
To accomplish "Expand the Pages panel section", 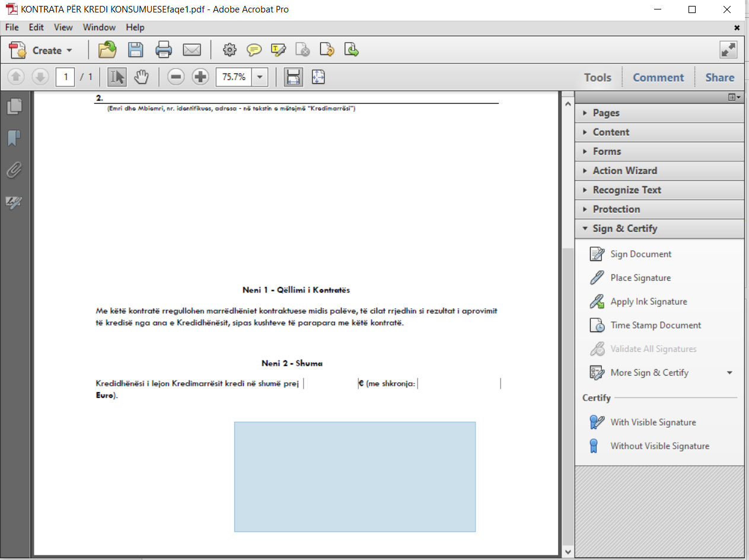I will click(x=659, y=113).
